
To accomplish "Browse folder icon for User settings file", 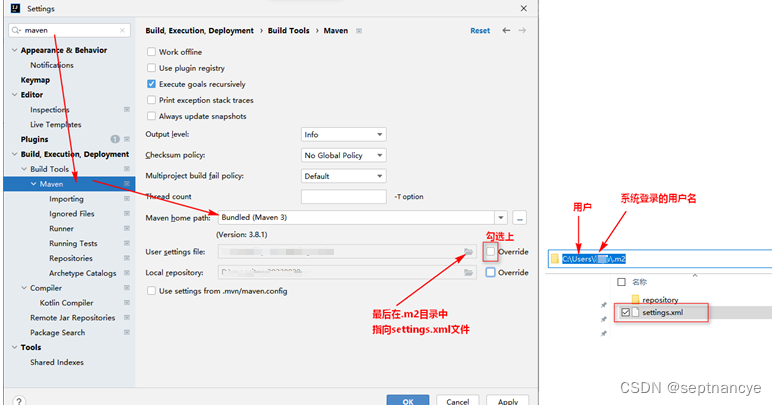I will [468, 252].
